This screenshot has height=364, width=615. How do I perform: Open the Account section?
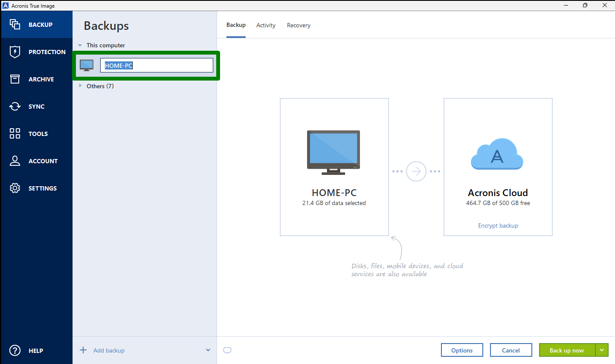(x=37, y=161)
